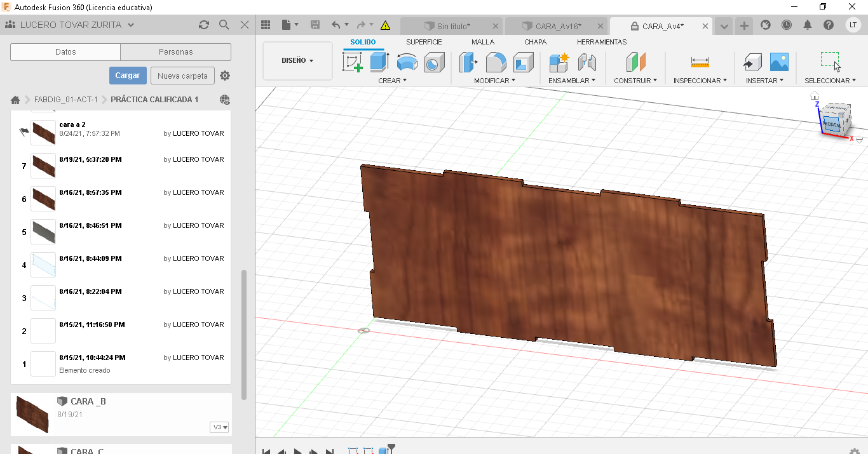Click the Cargar button
The height and width of the screenshot is (454, 868).
point(128,76)
